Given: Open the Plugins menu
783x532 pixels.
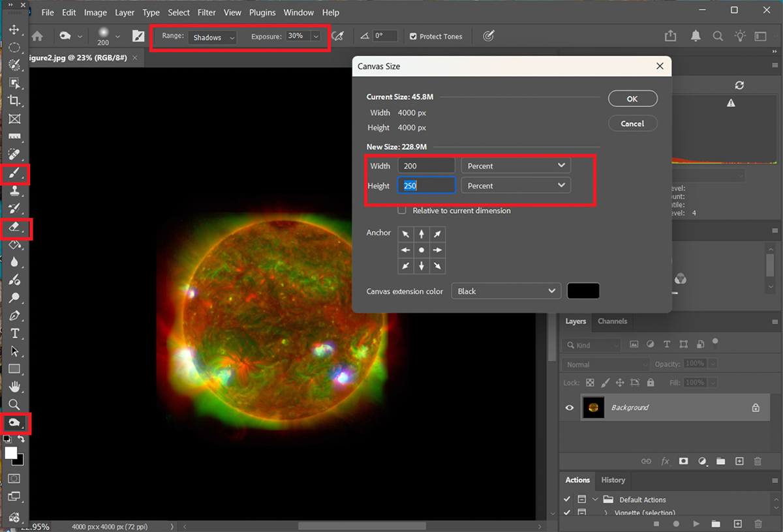Looking at the screenshot, I should click(x=262, y=12).
